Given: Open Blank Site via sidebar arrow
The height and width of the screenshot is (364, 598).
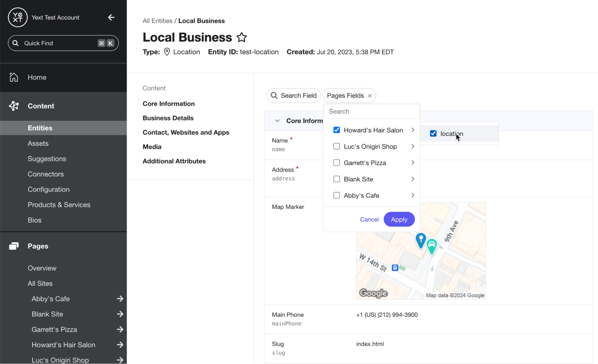Looking at the screenshot, I should (120, 314).
